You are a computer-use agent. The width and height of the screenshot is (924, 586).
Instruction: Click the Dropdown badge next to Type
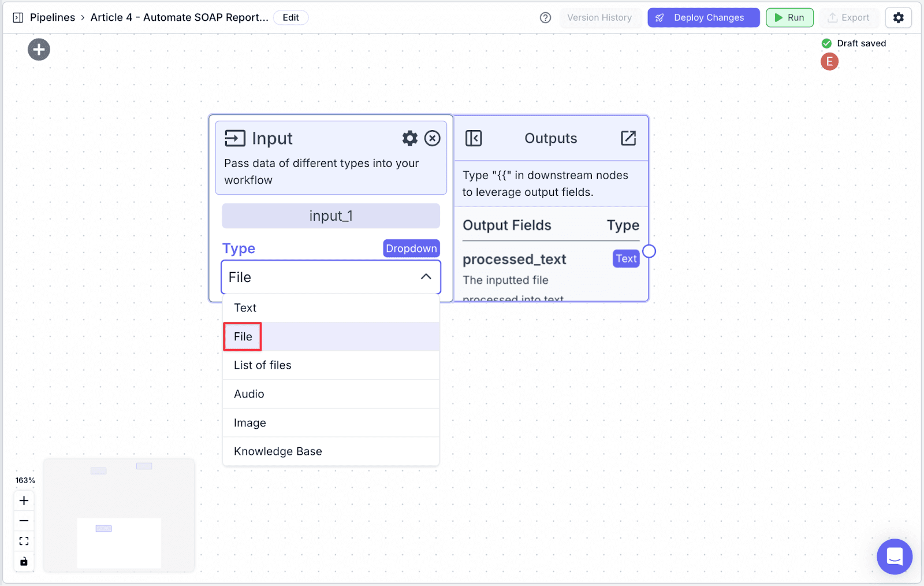(x=411, y=249)
